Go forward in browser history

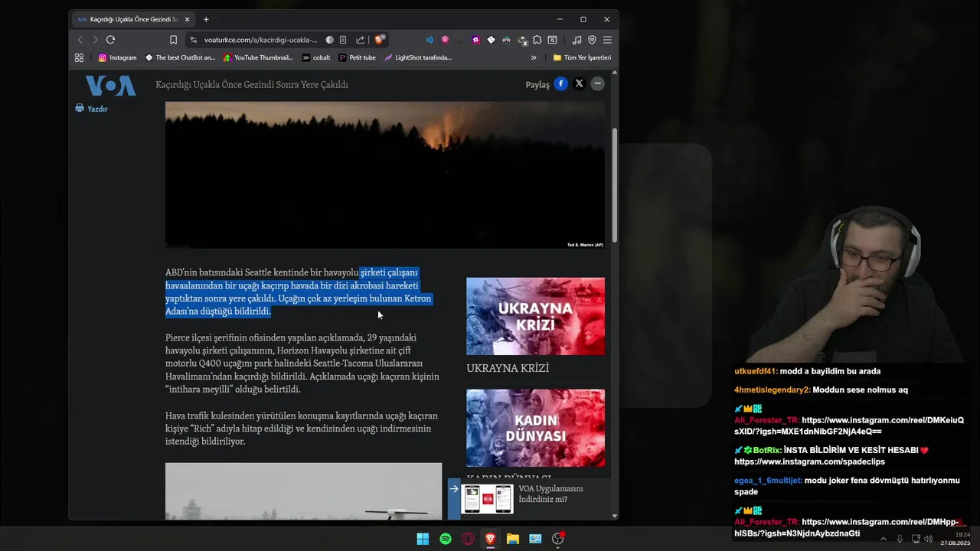click(x=95, y=40)
